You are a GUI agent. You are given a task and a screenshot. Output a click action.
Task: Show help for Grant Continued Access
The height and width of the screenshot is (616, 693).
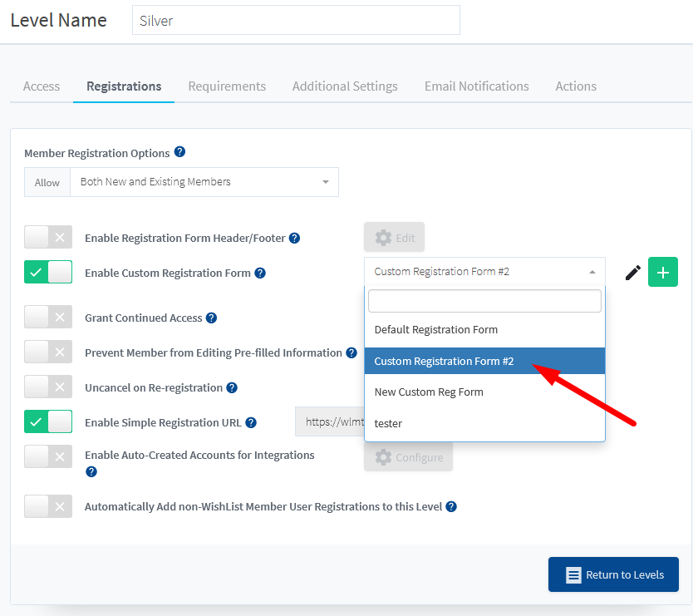coord(212,318)
